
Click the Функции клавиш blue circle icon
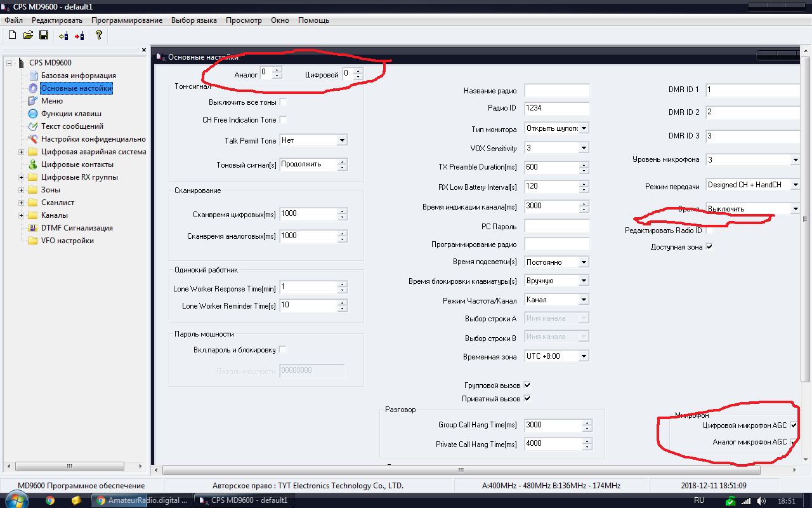tap(34, 114)
